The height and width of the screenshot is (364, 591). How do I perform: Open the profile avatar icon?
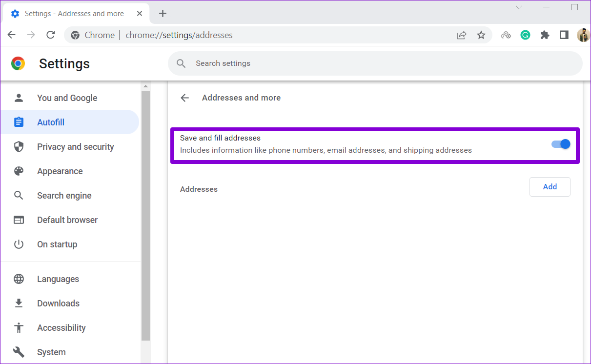(x=583, y=35)
